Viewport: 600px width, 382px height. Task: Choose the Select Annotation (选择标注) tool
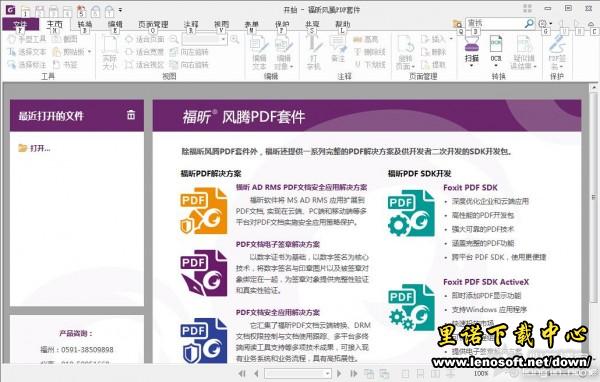27,65
